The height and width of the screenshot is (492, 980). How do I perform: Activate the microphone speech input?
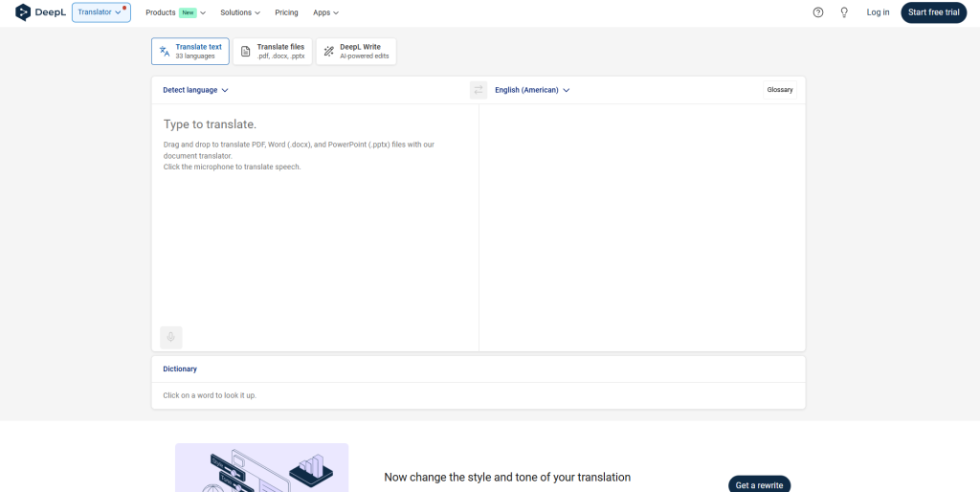pos(170,338)
